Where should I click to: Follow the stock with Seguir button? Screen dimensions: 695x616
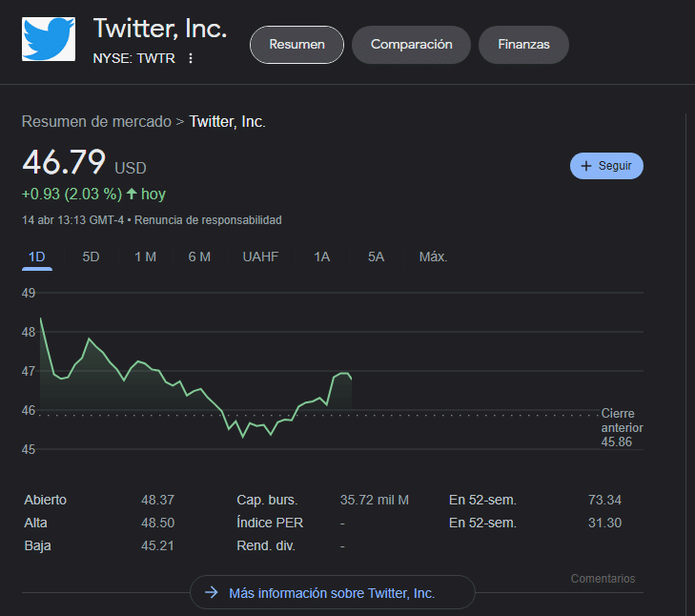606,166
